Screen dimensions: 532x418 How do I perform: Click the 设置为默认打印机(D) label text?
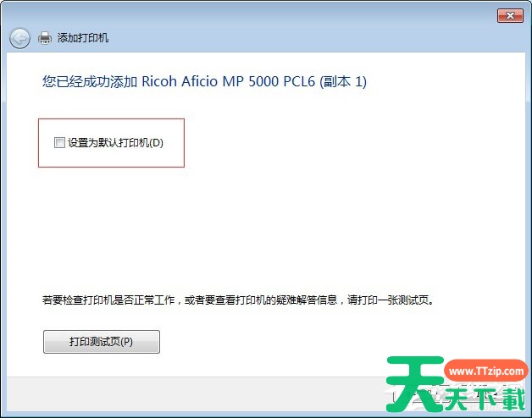click(115, 143)
